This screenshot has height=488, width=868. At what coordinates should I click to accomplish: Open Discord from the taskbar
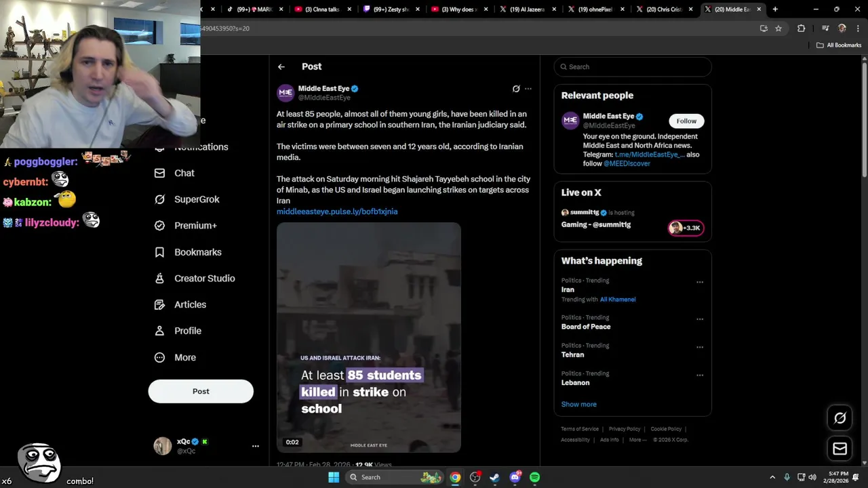point(515,477)
